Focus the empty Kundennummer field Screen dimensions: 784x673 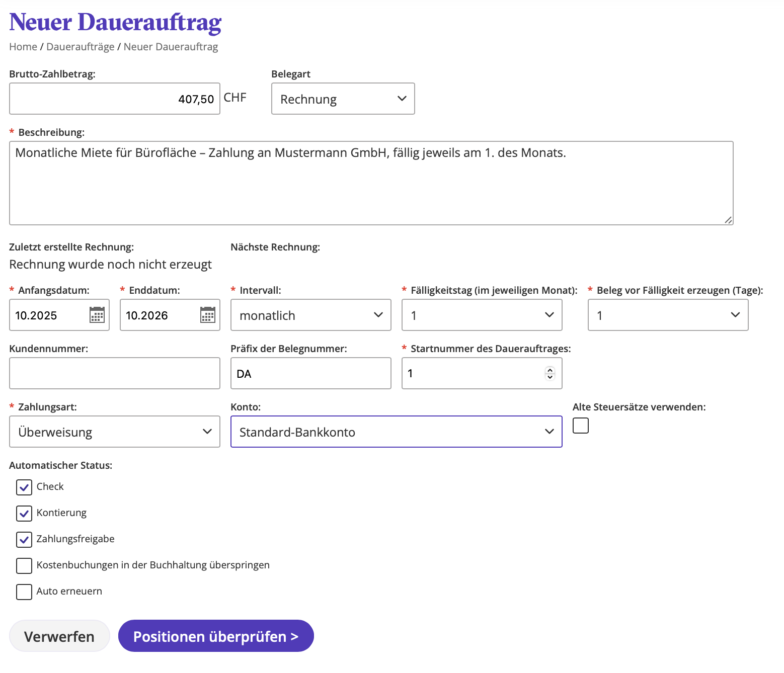tap(115, 373)
